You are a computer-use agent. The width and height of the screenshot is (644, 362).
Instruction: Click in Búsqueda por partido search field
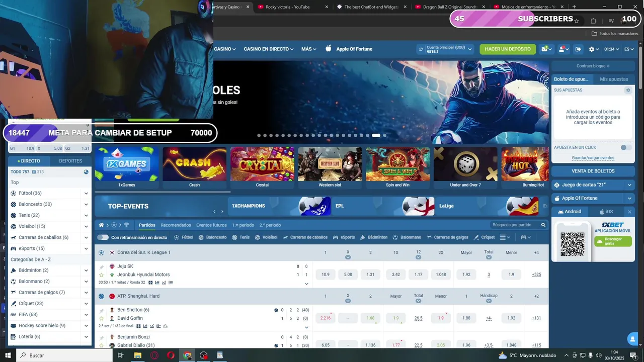[x=515, y=225]
